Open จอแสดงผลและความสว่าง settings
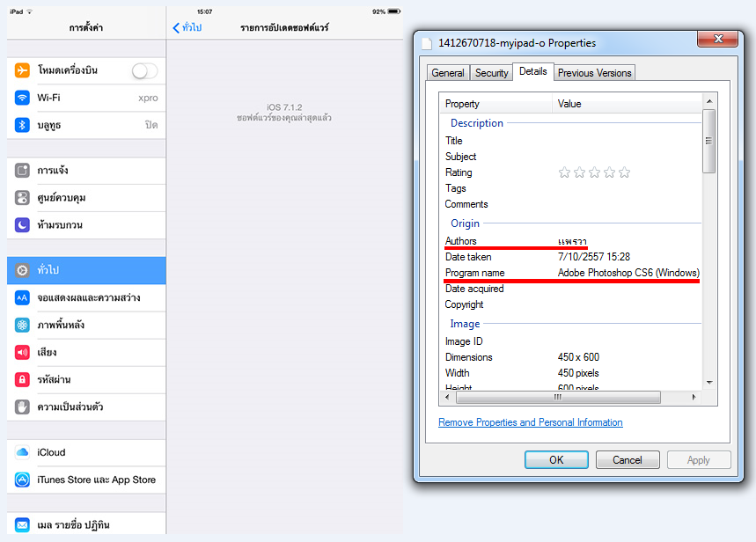Screen dimensions: 756x542 (x=86, y=298)
